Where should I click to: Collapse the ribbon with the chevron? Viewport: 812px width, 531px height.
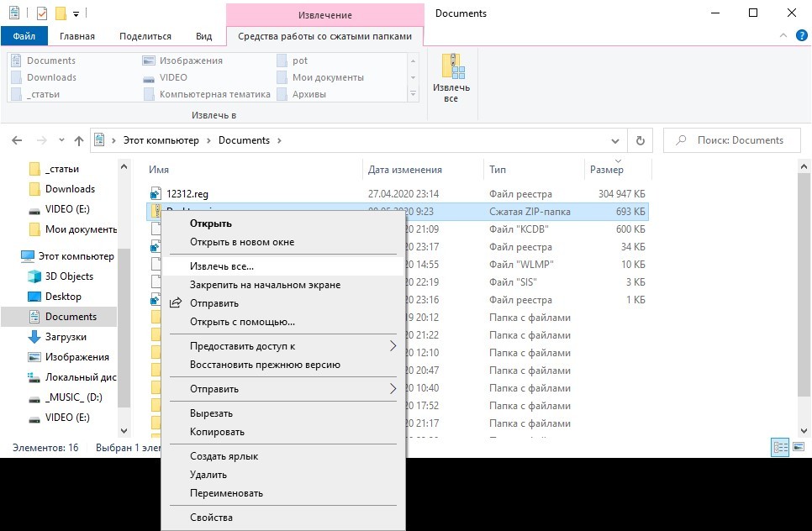coord(783,36)
